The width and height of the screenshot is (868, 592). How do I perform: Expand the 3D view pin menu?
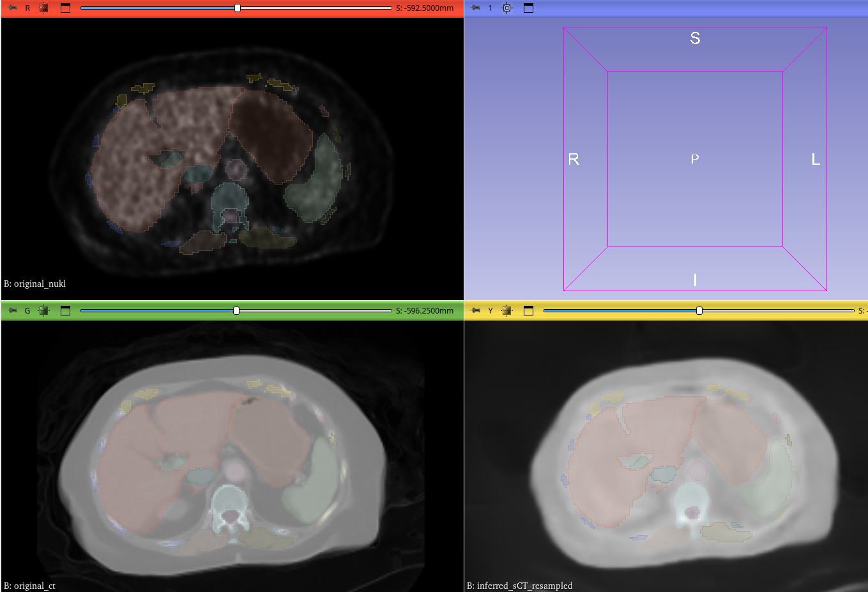click(476, 8)
